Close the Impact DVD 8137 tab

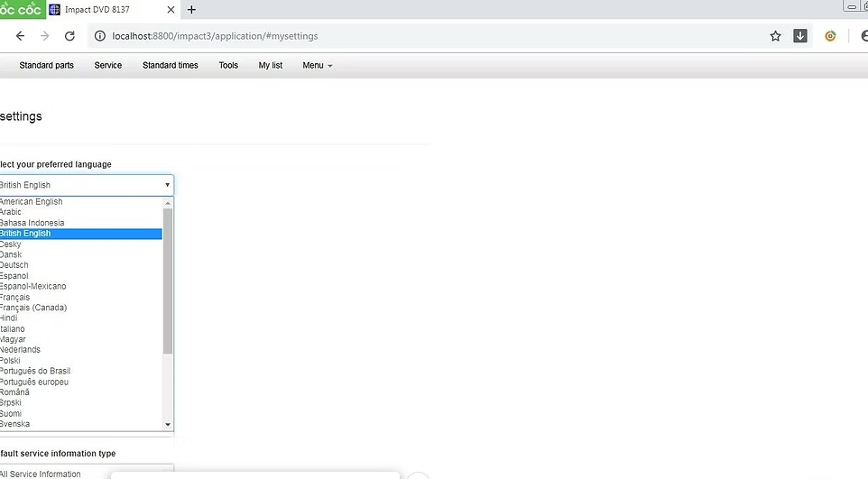tap(171, 10)
